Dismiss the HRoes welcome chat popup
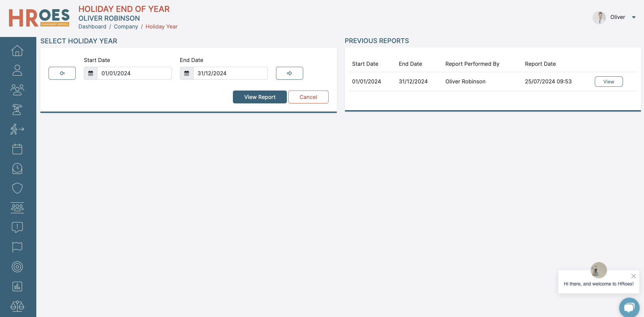This screenshot has width=644, height=317. (633, 276)
